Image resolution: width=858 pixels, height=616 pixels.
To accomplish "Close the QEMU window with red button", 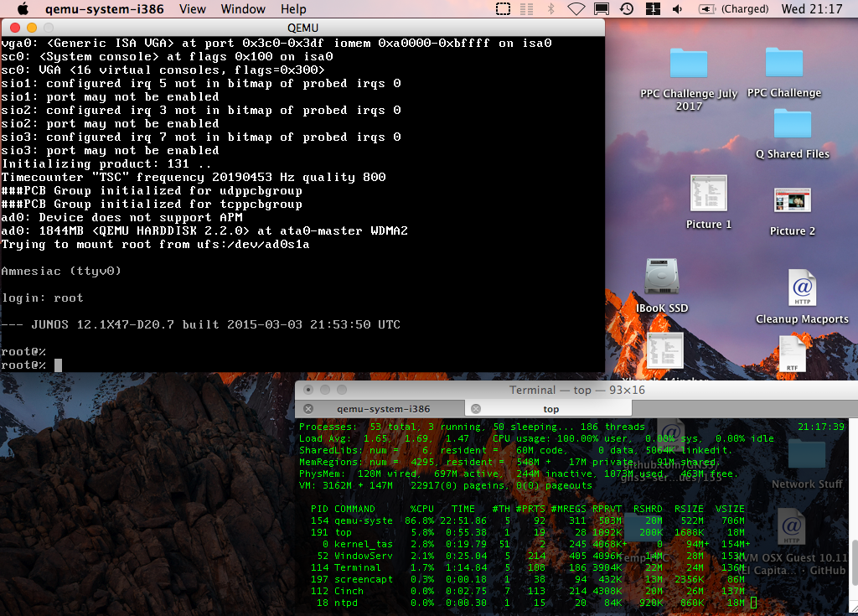I will [15, 28].
